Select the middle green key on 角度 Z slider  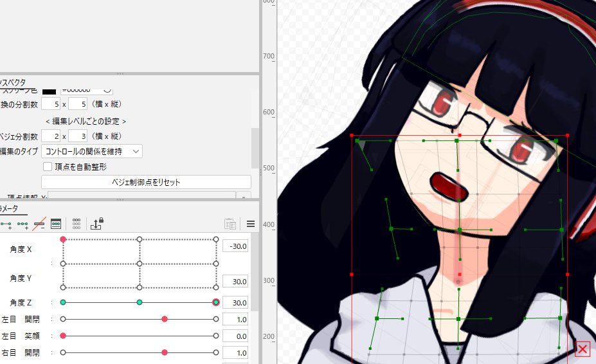click(140, 302)
